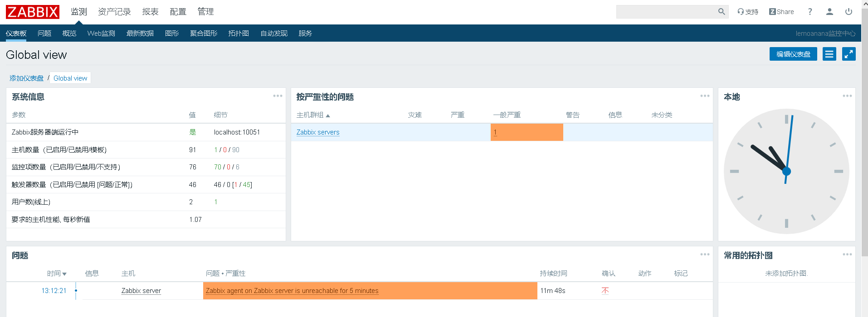Click the 未添加拓扑图 message text
868x317 pixels.
pos(786,274)
